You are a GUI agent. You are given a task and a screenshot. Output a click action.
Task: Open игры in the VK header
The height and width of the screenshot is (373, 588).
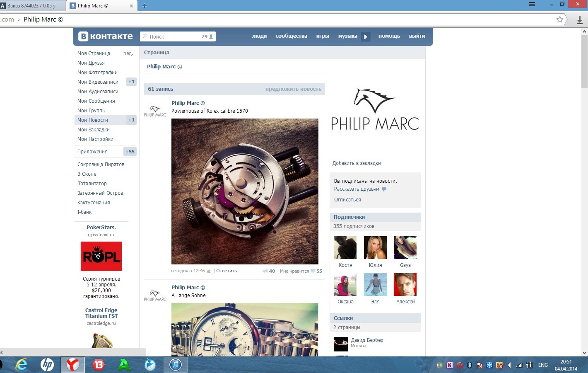pos(323,36)
